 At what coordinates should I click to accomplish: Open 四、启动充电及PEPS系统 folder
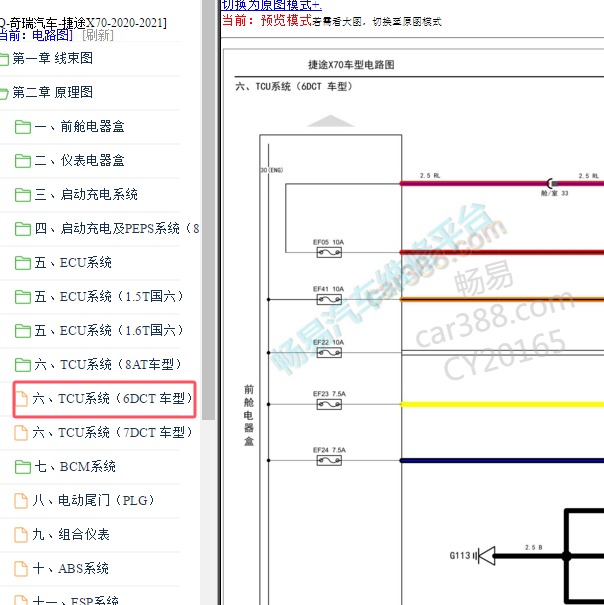click(x=117, y=228)
